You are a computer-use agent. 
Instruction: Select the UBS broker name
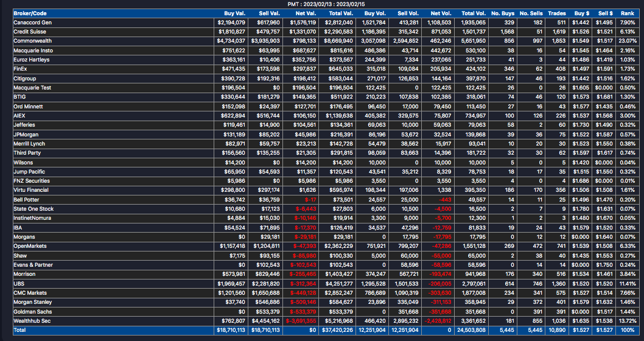coord(18,284)
